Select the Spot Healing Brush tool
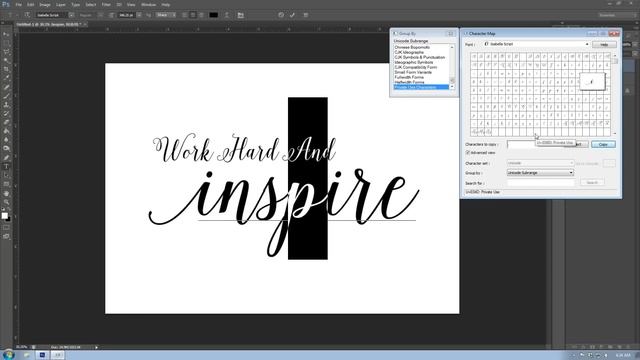Image resolution: width=640 pixels, height=360 pixels. (6, 87)
